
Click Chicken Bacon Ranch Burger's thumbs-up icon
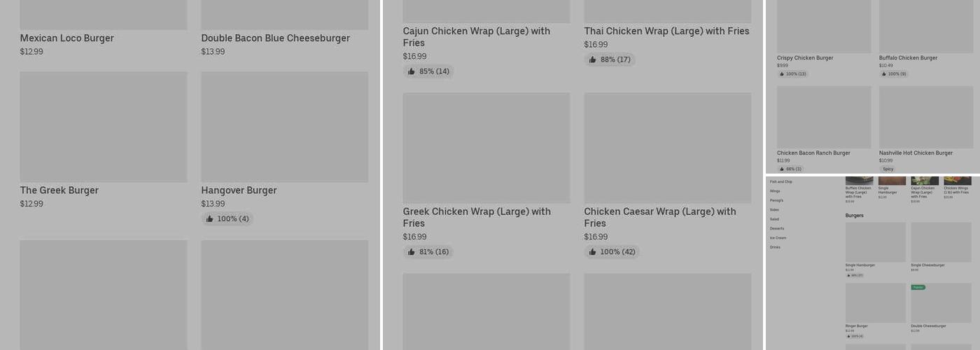point(782,169)
